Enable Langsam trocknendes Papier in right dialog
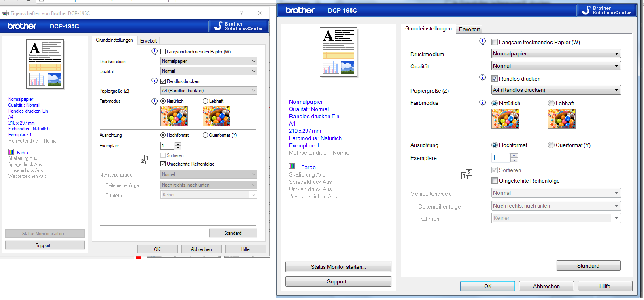The width and height of the screenshot is (644, 300). 495,42
